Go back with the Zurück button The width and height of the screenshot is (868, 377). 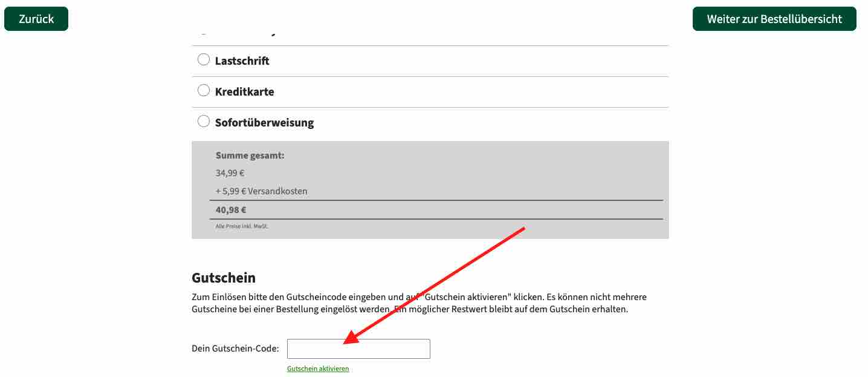pos(36,19)
